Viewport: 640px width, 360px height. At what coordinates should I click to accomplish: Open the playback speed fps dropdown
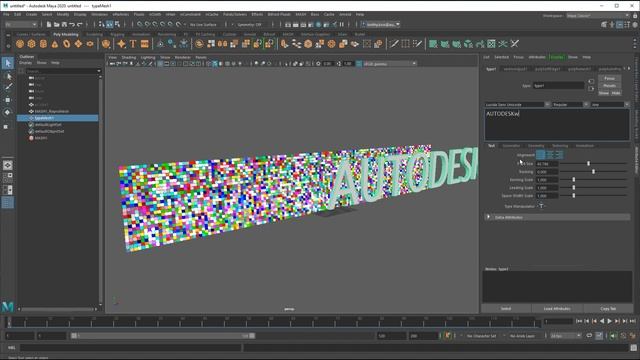click(x=566, y=336)
